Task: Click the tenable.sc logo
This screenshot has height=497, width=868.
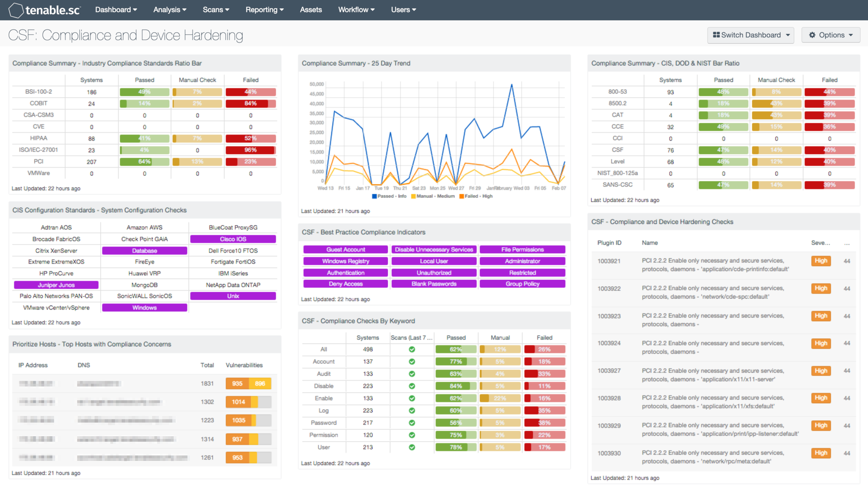Action: pyautogui.click(x=45, y=10)
